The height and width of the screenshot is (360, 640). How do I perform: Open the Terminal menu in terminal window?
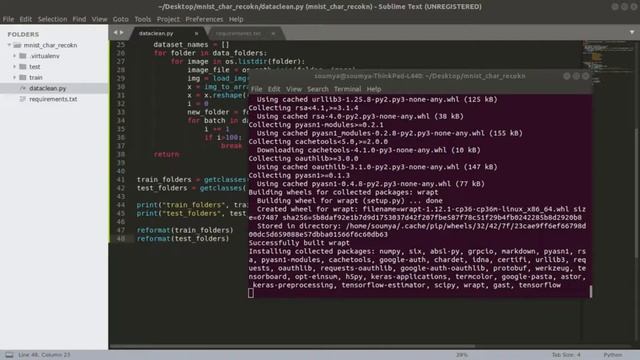click(347, 89)
